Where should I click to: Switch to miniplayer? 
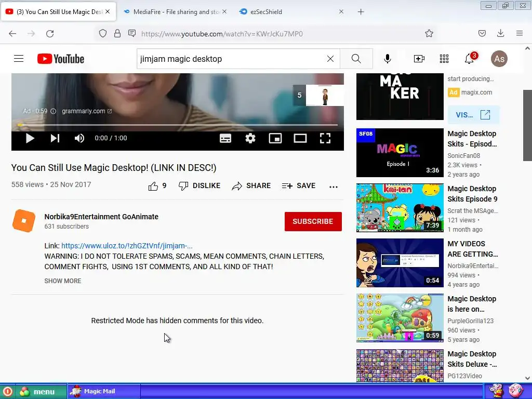coord(275,138)
